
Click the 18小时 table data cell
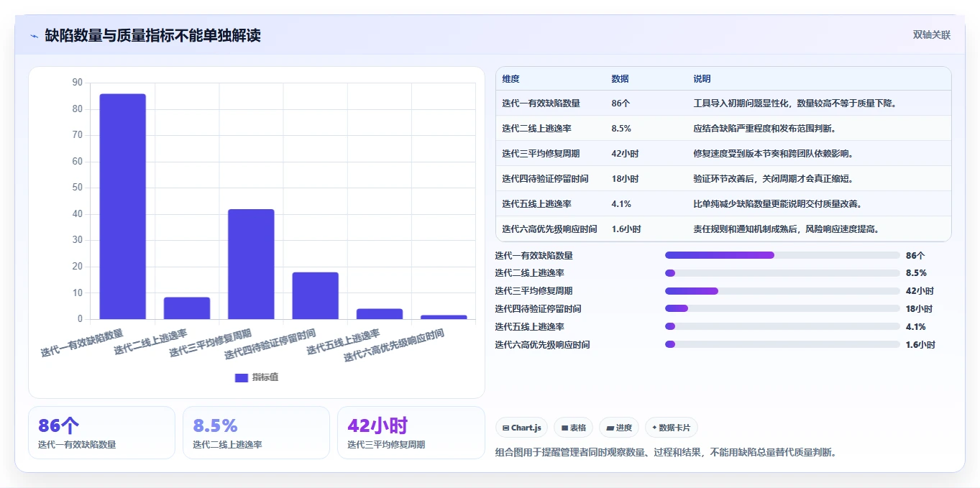pos(626,179)
